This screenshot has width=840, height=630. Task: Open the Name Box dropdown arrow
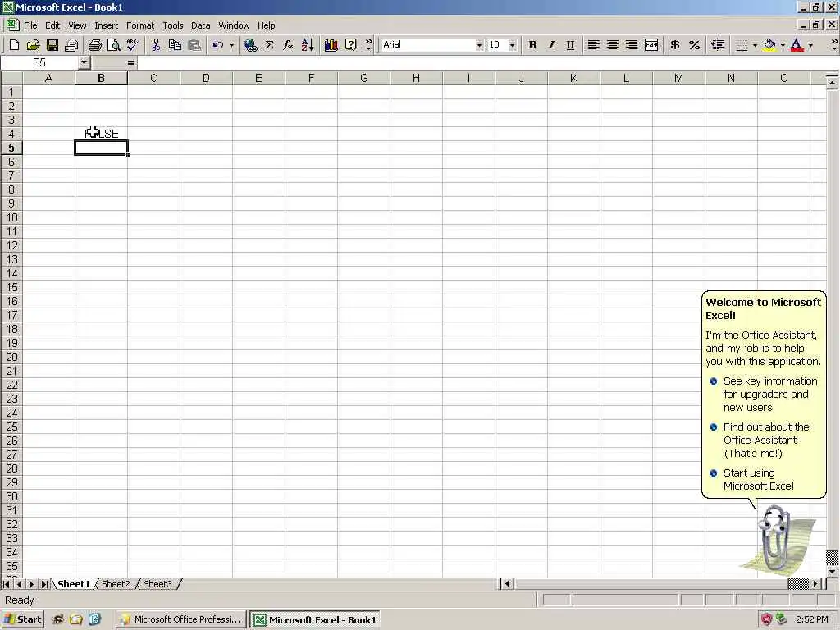coord(84,62)
